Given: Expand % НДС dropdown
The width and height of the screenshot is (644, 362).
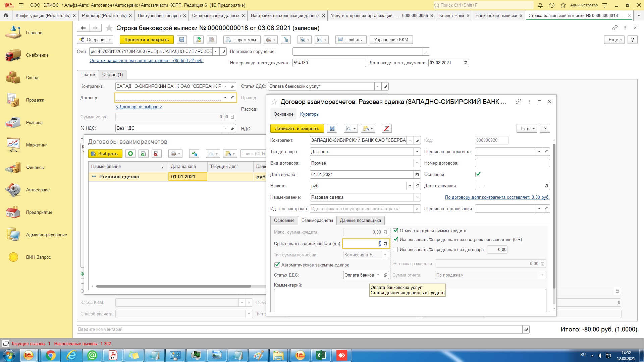Looking at the screenshot, I should coord(225,128).
